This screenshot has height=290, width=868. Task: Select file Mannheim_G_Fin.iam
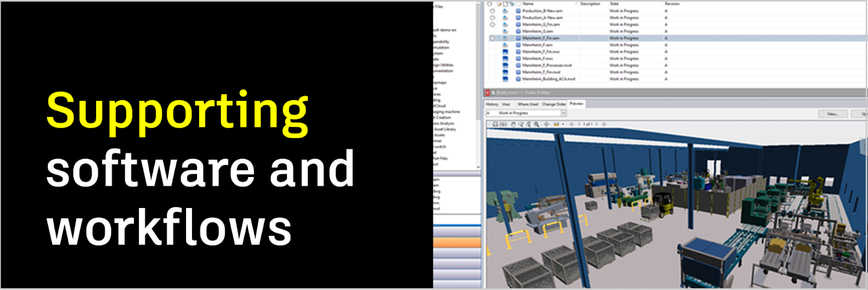click(541, 24)
